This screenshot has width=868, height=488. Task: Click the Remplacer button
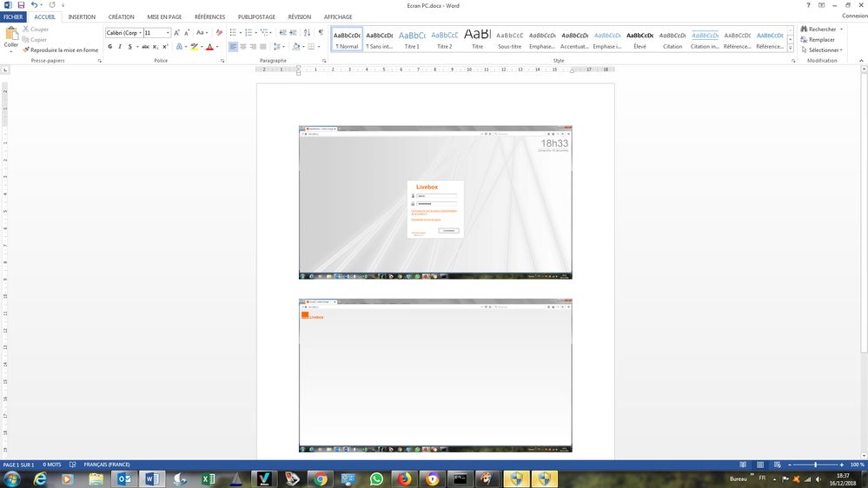point(821,40)
